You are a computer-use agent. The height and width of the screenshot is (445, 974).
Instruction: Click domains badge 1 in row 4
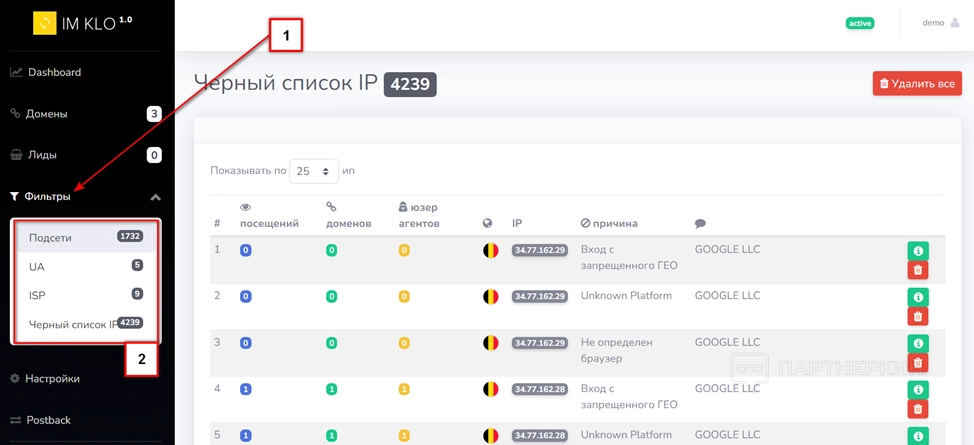[331, 389]
